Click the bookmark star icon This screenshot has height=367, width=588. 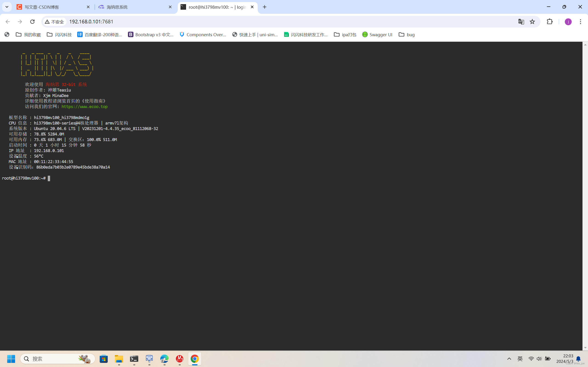[x=532, y=22]
